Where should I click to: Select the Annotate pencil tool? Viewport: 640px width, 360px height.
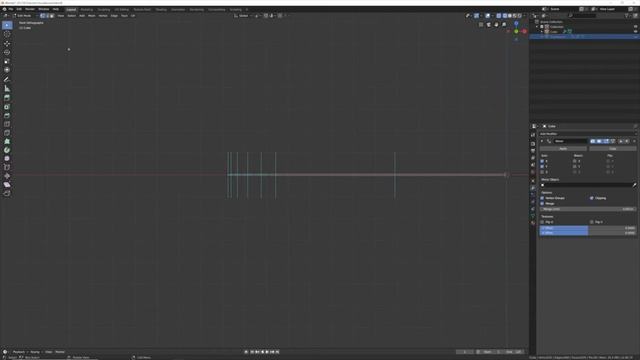7,80
